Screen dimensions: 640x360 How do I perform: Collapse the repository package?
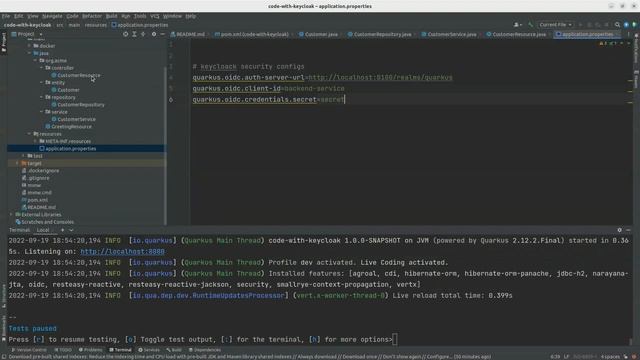(42, 97)
